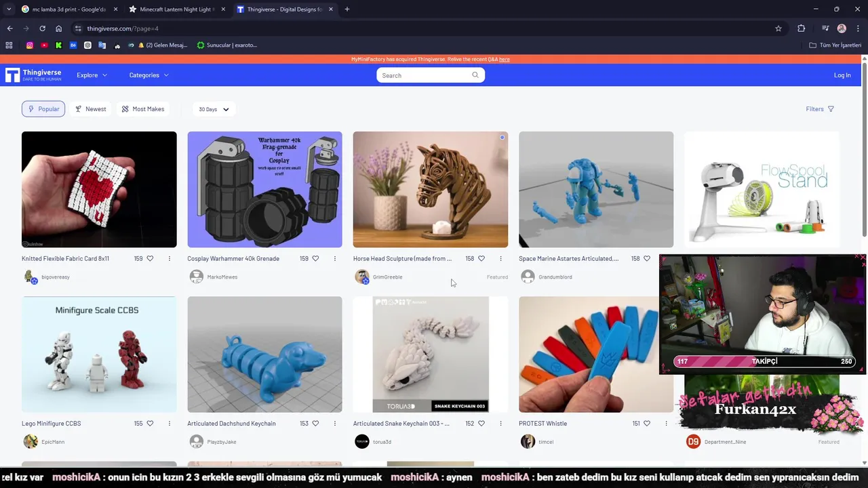Open the Knitted Flexible Fabric Card thumbnail

99,190
